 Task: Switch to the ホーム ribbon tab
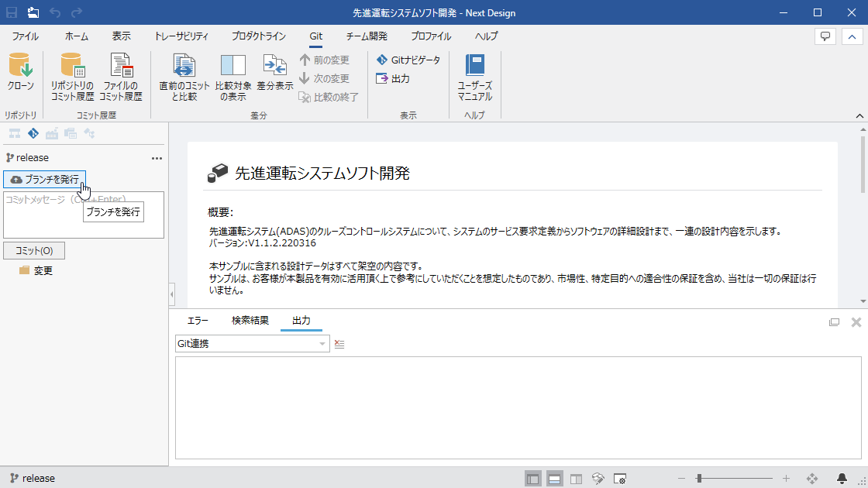coord(77,36)
